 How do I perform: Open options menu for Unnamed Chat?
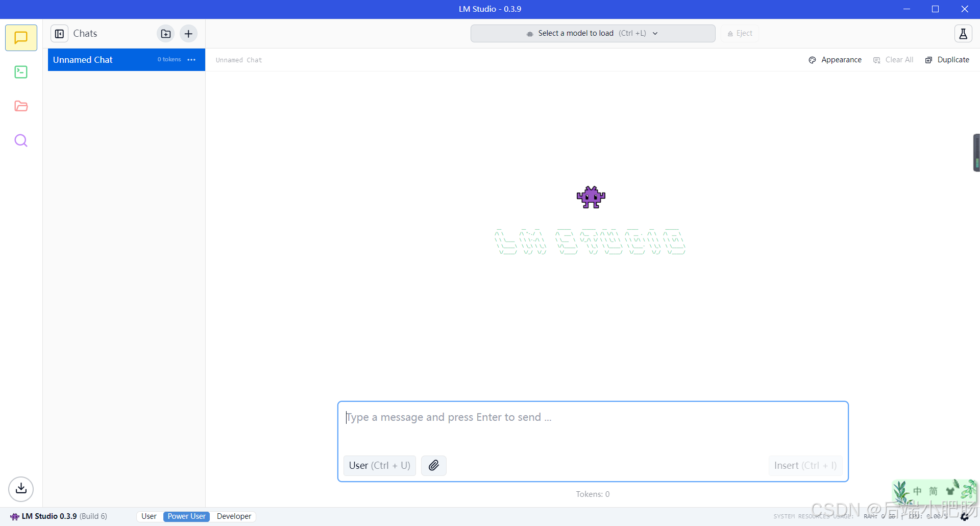tap(192, 60)
